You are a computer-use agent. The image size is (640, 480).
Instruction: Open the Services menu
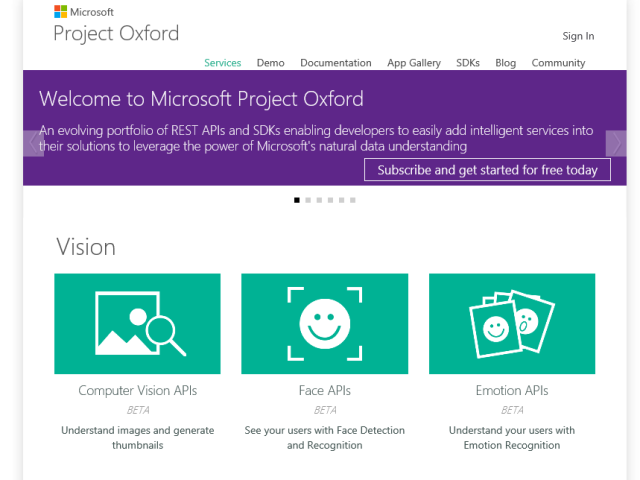tap(222, 62)
